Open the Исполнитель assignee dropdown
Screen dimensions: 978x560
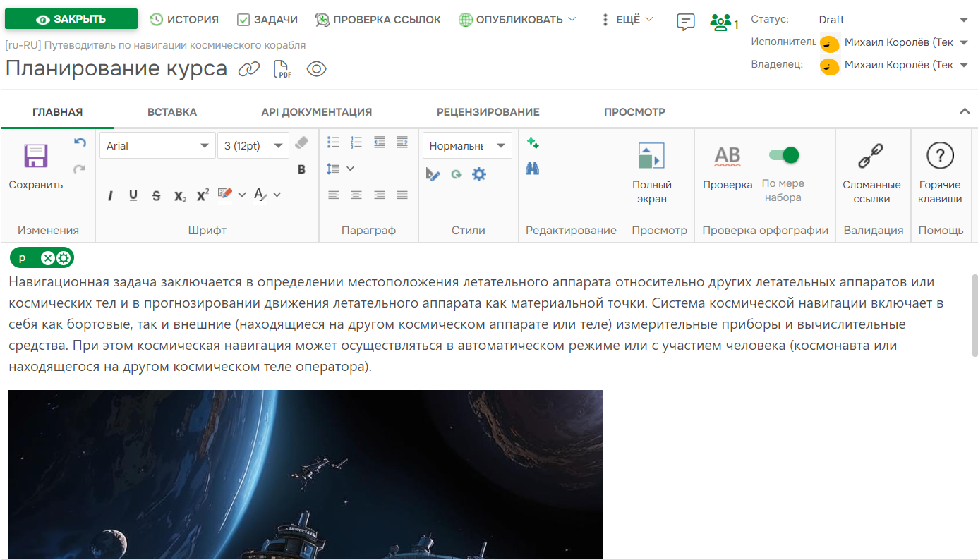(x=895, y=42)
